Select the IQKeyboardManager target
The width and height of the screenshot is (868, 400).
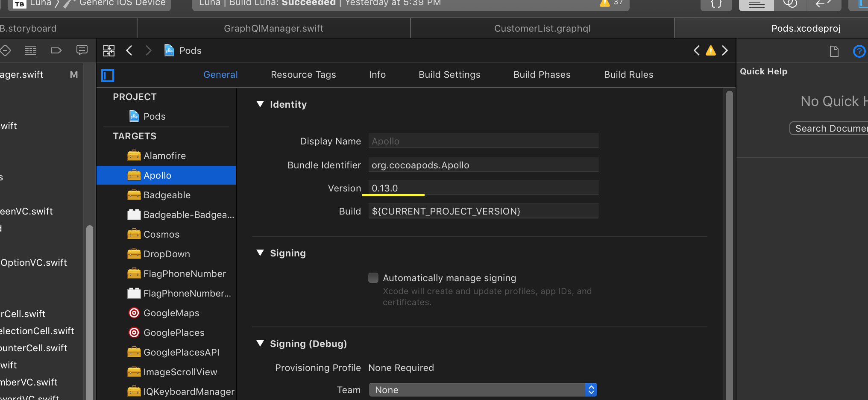coord(166,391)
